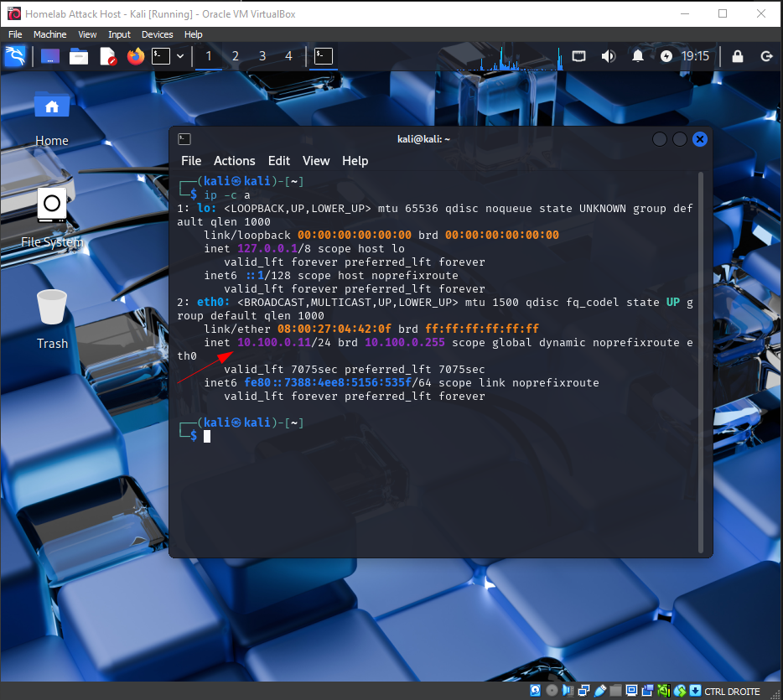Viewport: 783px width, 700px height.
Task: Click the broadcast address 10.100.0.255
Action: pyautogui.click(x=404, y=343)
